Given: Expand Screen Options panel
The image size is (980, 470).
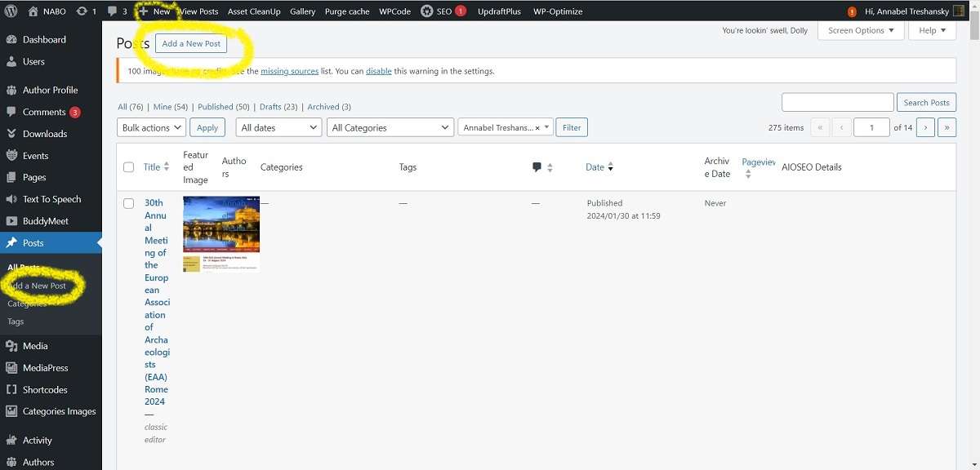Looking at the screenshot, I should pyautogui.click(x=861, y=30).
